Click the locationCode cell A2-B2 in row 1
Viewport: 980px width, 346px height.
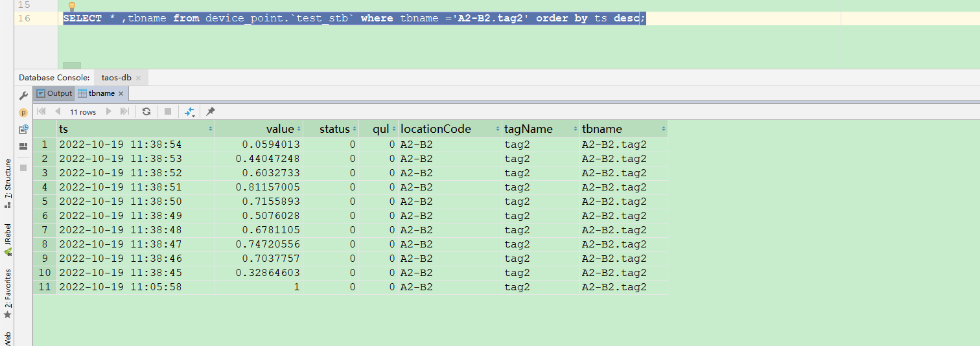point(450,144)
